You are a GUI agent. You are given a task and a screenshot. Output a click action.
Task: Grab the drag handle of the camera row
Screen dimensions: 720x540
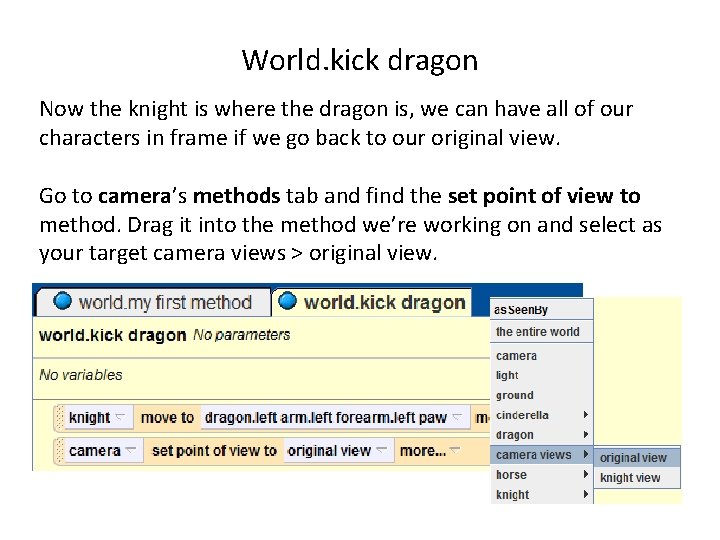(x=59, y=450)
